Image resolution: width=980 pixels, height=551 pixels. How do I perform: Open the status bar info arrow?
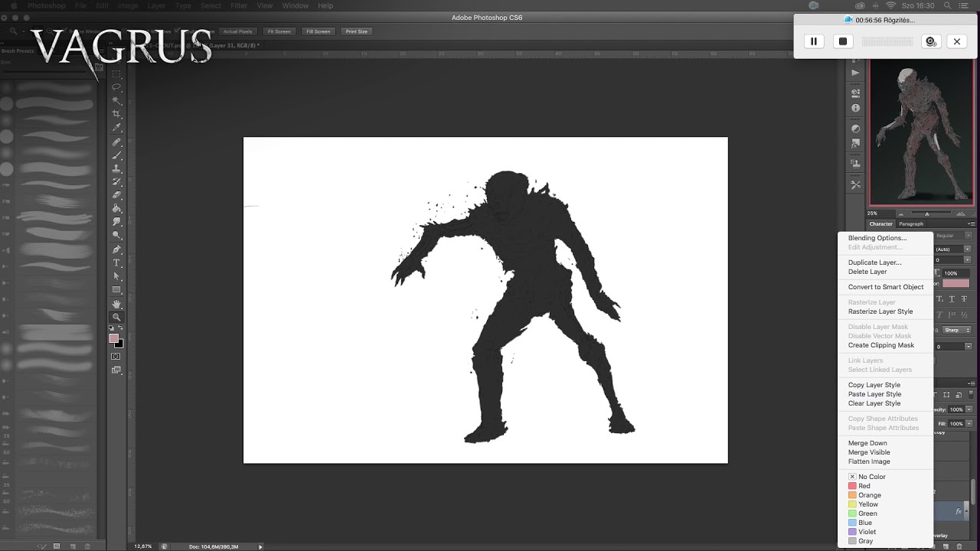point(260,546)
